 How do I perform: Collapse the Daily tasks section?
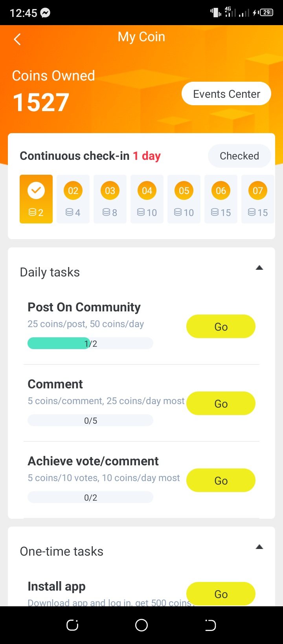coord(259,268)
